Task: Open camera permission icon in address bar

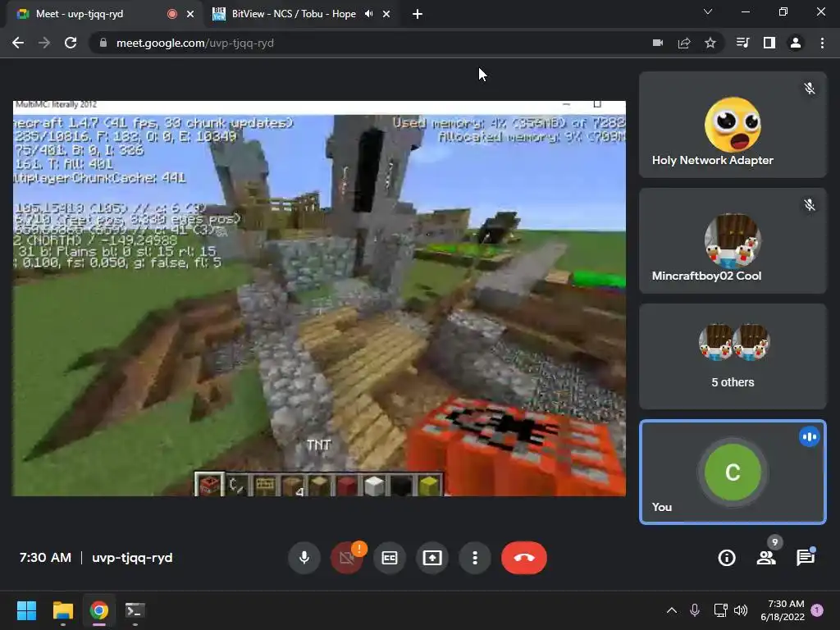Action: (658, 43)
